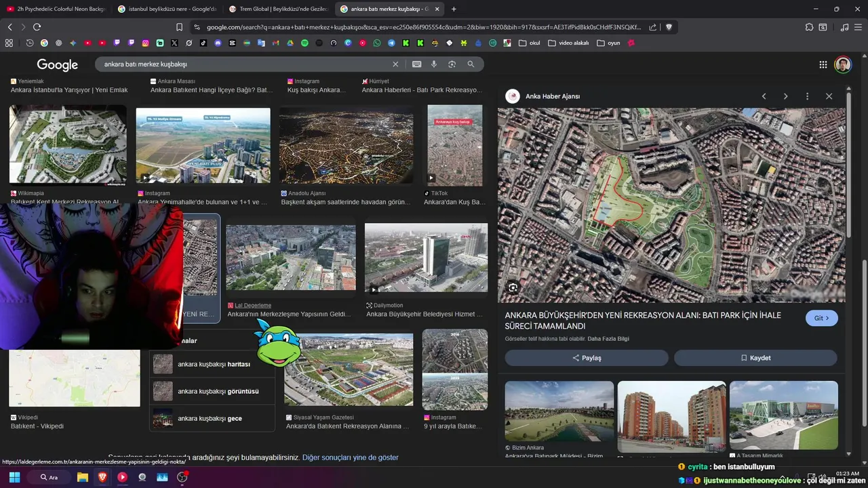Select suggestion ankara kuşbakışı haritası
868x488 pixels.
coord(214,364)
